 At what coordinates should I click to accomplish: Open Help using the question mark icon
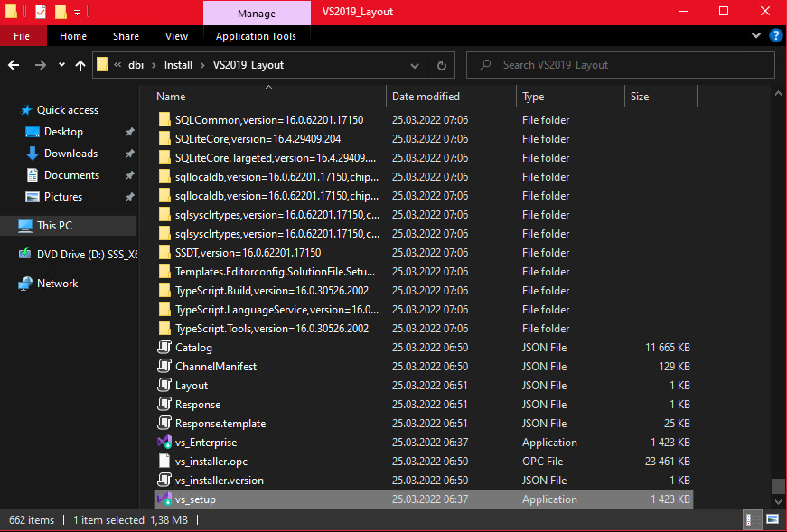(x=775, y=35)
